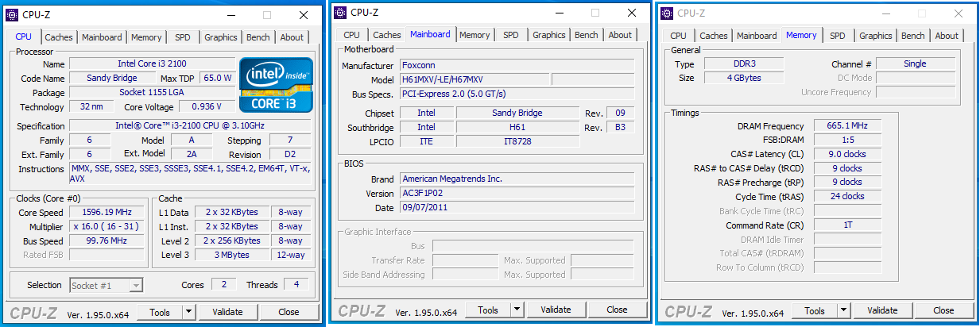Select CPU tab in right window

679,36
